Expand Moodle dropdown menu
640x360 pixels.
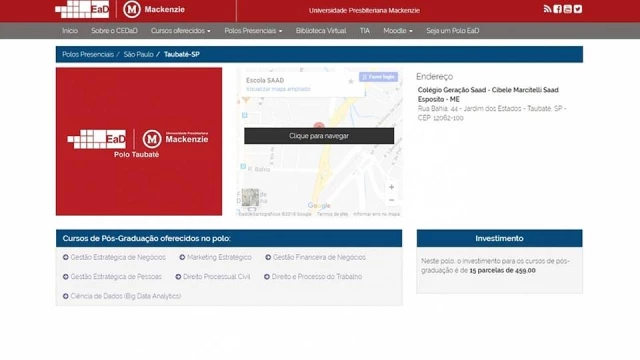[x=398, y=31]
